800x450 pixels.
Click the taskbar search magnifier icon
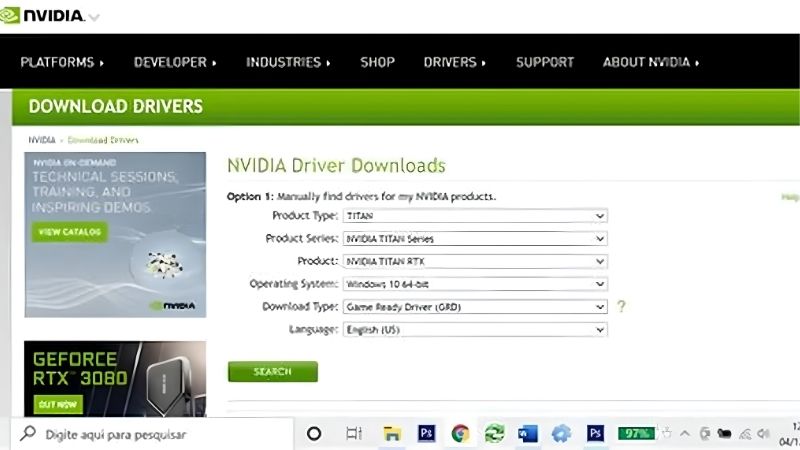click(28, 434)
